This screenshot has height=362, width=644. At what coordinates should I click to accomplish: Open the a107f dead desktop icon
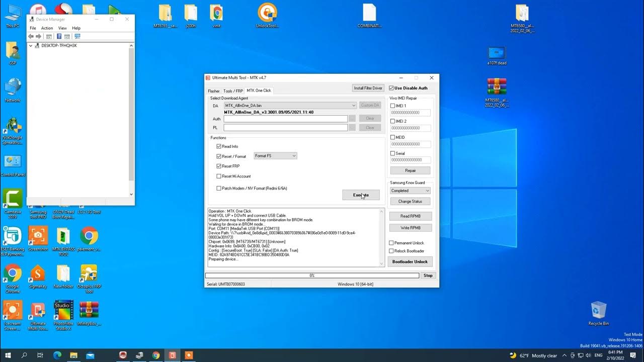click(x=497, y=55)
